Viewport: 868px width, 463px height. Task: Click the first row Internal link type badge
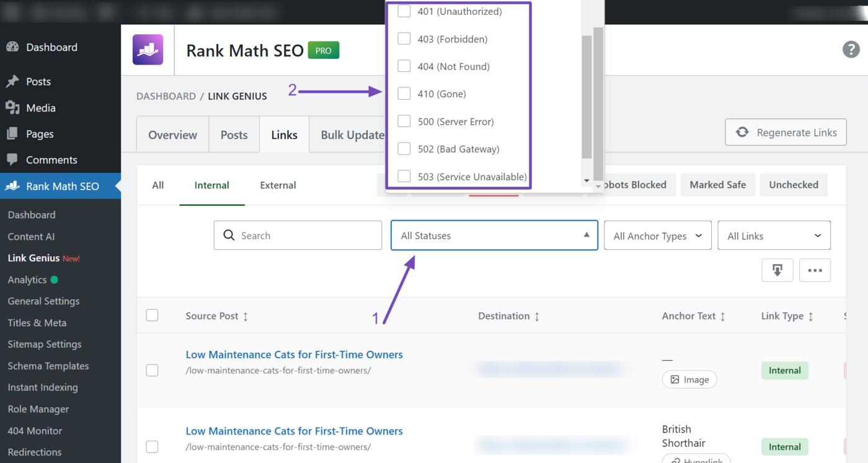tap(785, 371)
